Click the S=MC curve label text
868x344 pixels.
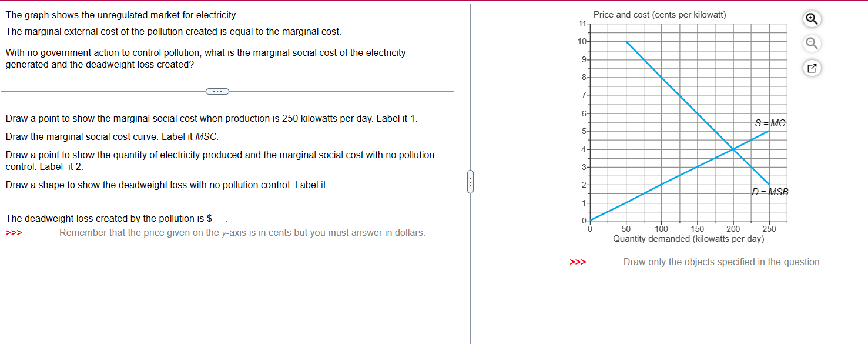tap(770, 123)
